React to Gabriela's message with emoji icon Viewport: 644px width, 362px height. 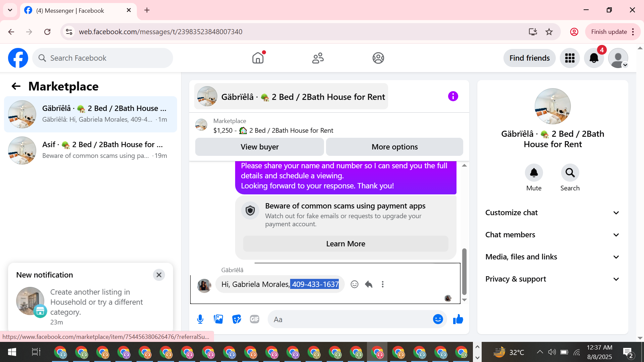click(x=355, y=284)
